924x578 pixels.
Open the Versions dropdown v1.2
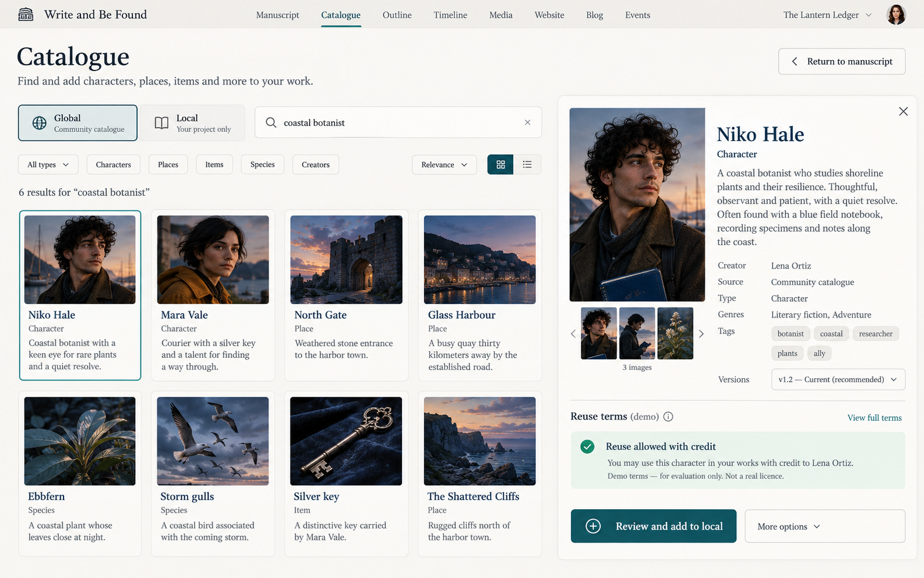coord(838,379)
